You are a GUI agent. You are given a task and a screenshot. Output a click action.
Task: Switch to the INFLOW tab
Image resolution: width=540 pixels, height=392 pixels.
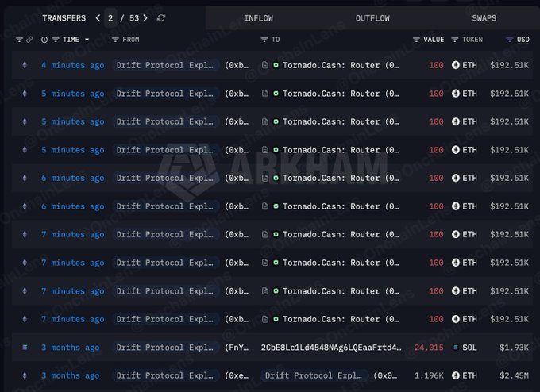(258, 18)
